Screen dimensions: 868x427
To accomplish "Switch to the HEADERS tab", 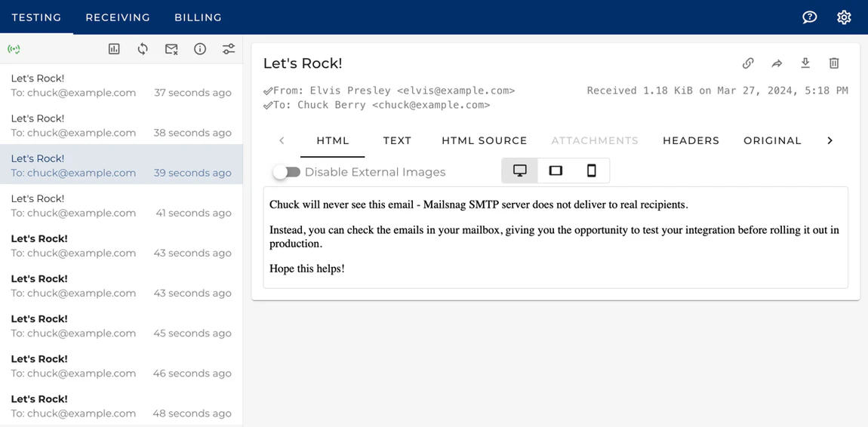I will (691, 140).
